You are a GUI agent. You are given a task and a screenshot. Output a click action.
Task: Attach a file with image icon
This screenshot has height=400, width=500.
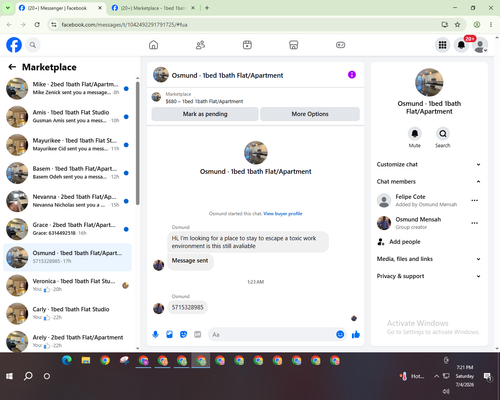pyautogui.click(x=169, y=334)
